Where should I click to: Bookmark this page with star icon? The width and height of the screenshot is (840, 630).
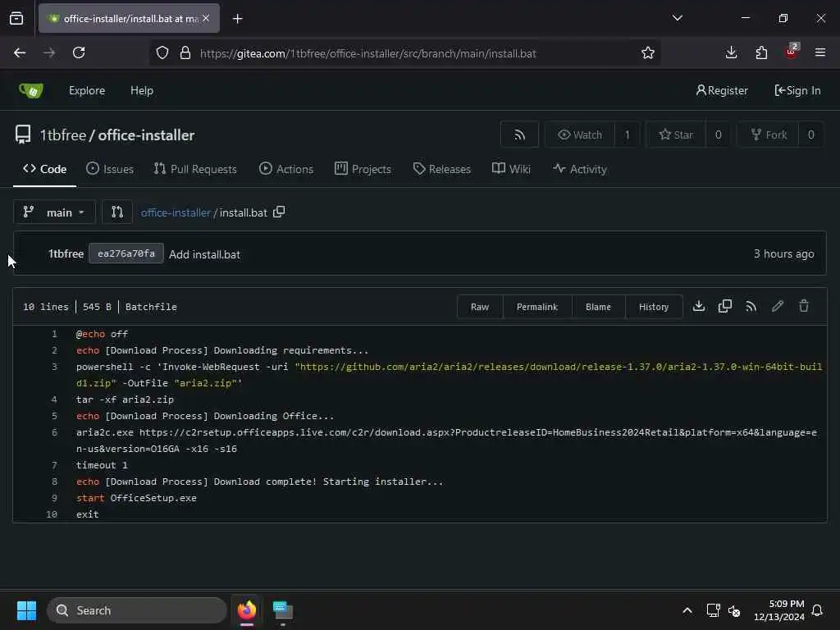[x=648, y=52]
